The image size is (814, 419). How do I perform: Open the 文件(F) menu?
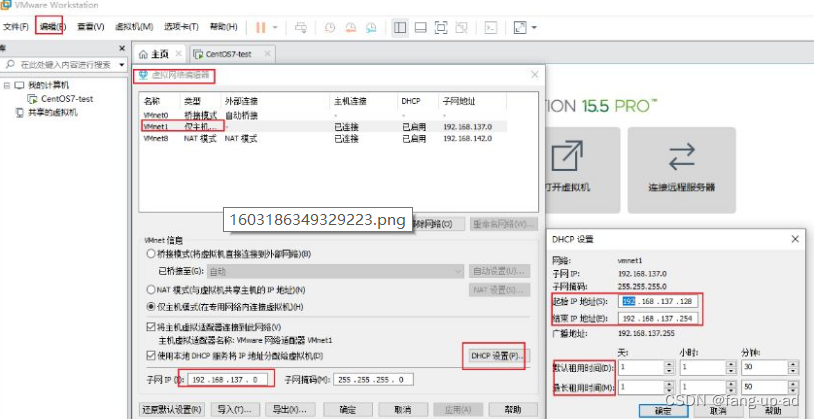pos(16,27)
